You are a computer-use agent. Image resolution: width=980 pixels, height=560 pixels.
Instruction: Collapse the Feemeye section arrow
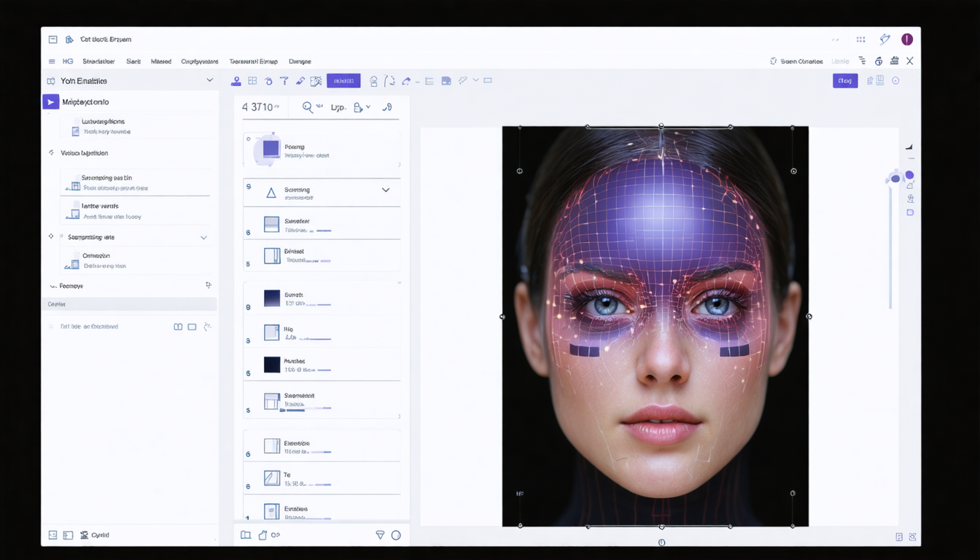click(52, 287)
